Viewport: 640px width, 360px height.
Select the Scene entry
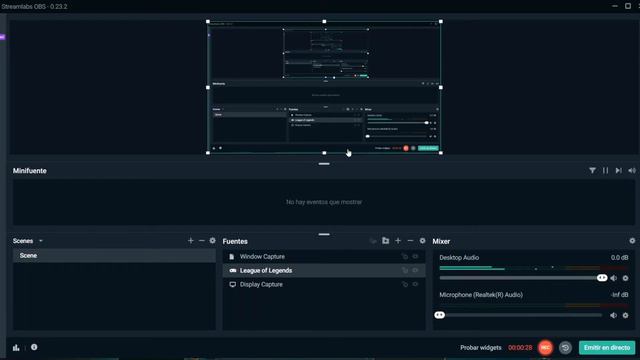(114, 256)
